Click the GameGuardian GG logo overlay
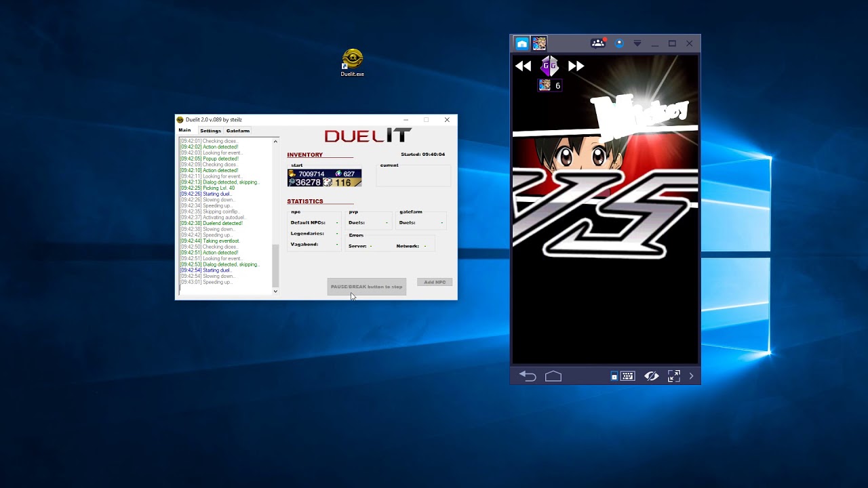 pos(549,66)
